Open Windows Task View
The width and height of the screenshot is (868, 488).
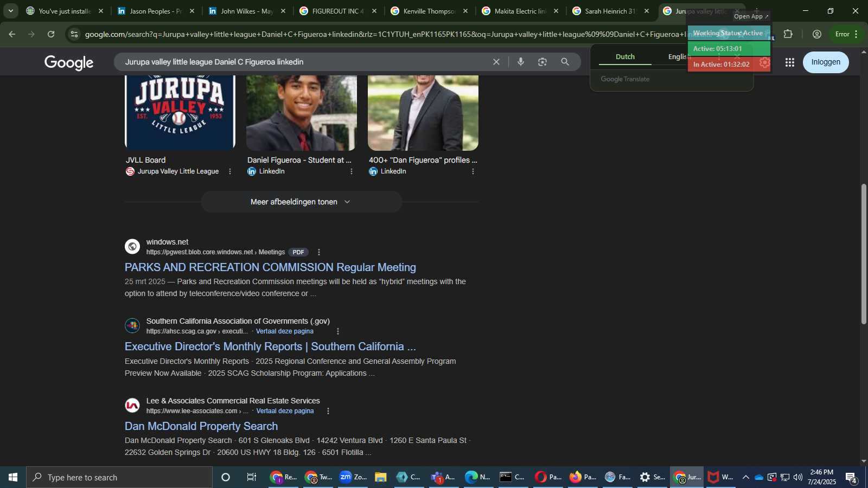pyautogui.click(x=252, y=477)
